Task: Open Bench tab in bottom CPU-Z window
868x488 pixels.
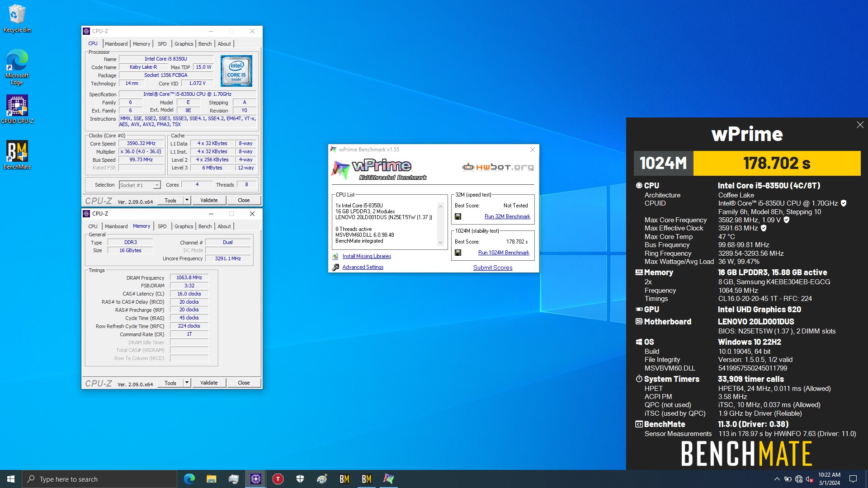Action: pos(205,226)
